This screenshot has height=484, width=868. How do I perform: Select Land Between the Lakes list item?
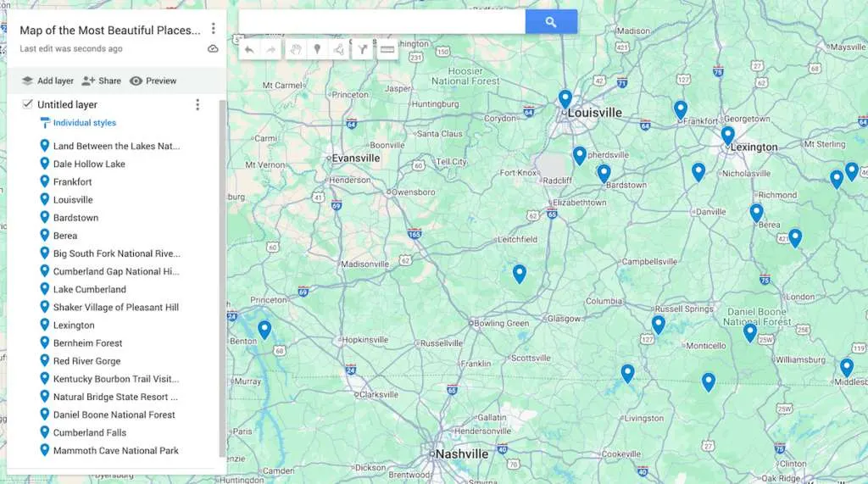pos(116,146)
